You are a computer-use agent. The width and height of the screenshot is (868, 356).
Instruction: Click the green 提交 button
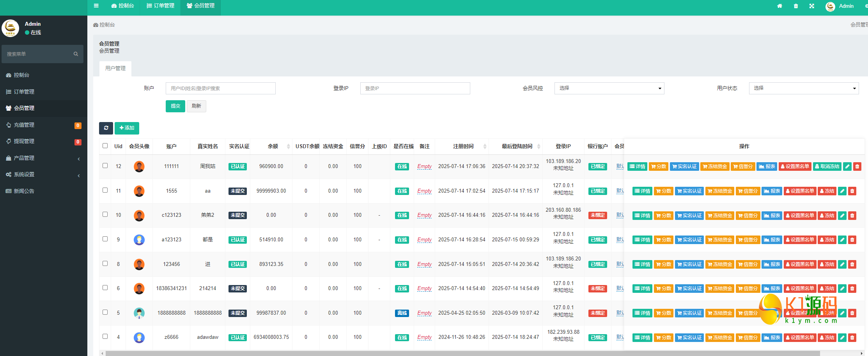pos(175,106)
